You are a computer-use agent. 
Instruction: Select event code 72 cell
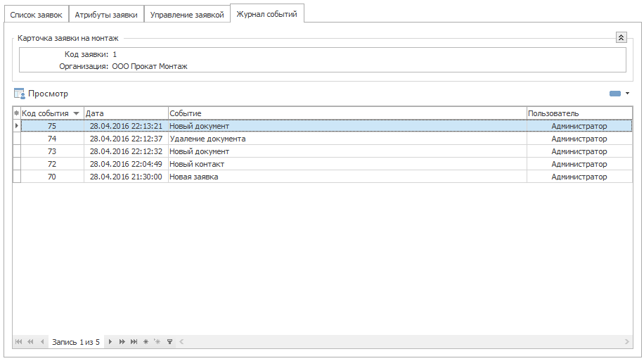[52, 164]
